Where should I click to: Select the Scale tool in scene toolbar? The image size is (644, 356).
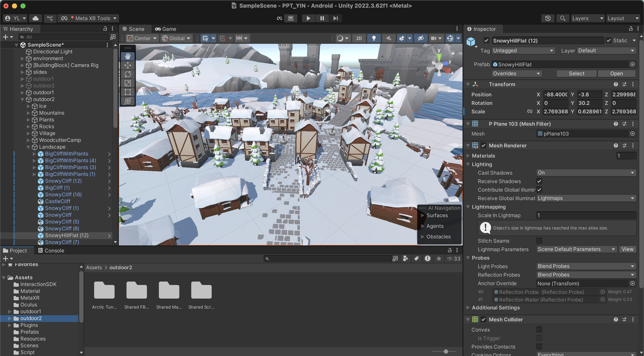pyautogui.click(x=128, y=83)
